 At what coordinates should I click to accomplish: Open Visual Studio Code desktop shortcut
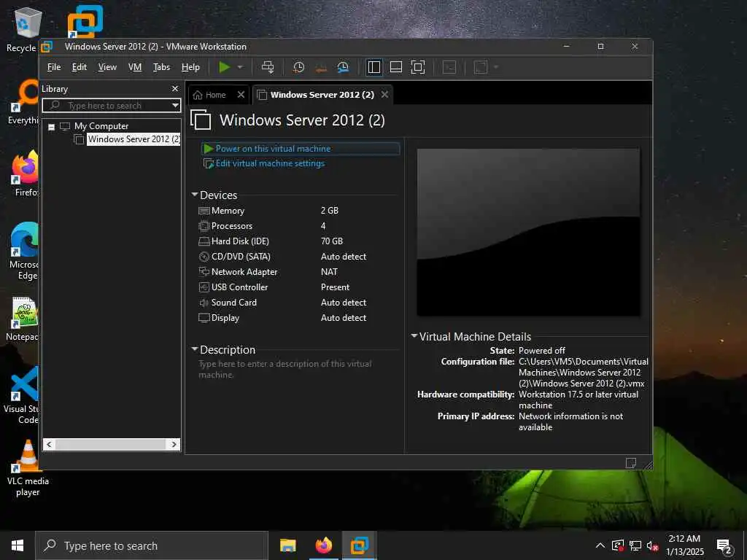click(x=22, y=395)
